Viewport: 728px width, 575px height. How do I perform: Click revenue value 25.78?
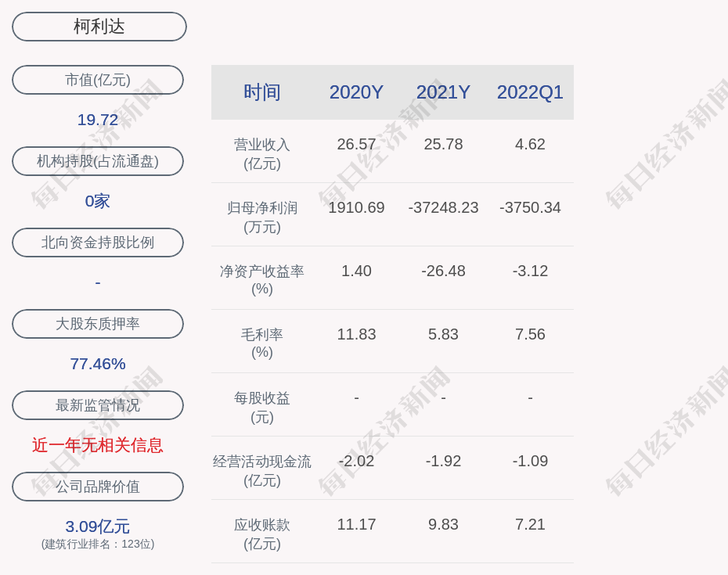443,144
